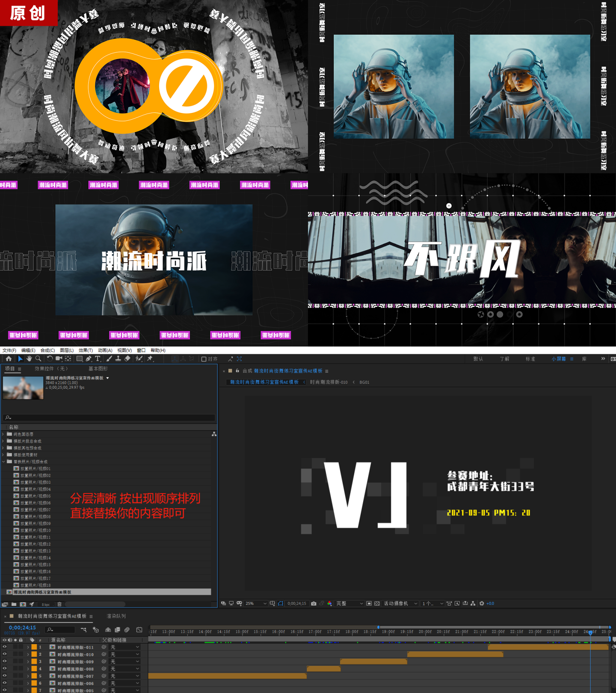The image size is (616, 693).
Task: Expand the 纯色固态层 folder
Action: pyautogui.click(x=3, y=434)
